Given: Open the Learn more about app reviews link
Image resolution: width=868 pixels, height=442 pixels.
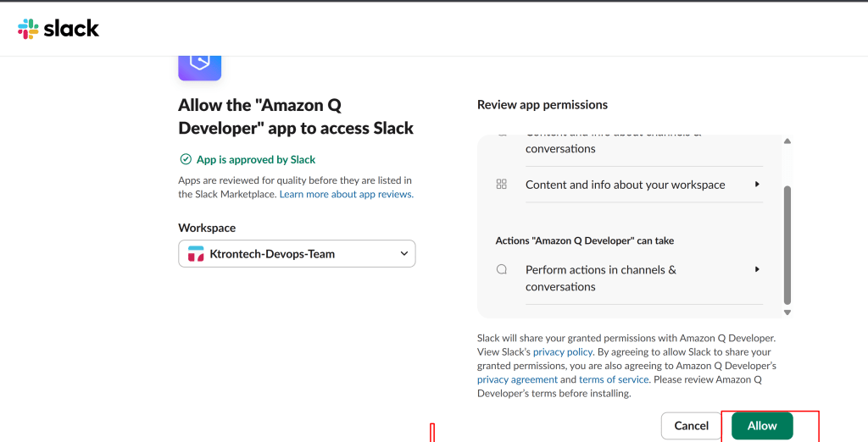Looking at the screenshot, I should click(346, 194).
